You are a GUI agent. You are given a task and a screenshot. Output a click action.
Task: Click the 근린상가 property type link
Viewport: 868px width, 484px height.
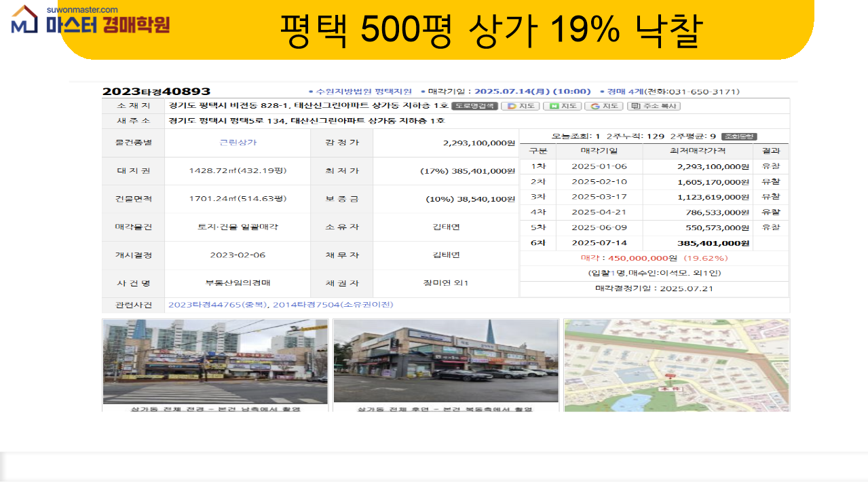[x=238, y=143]
